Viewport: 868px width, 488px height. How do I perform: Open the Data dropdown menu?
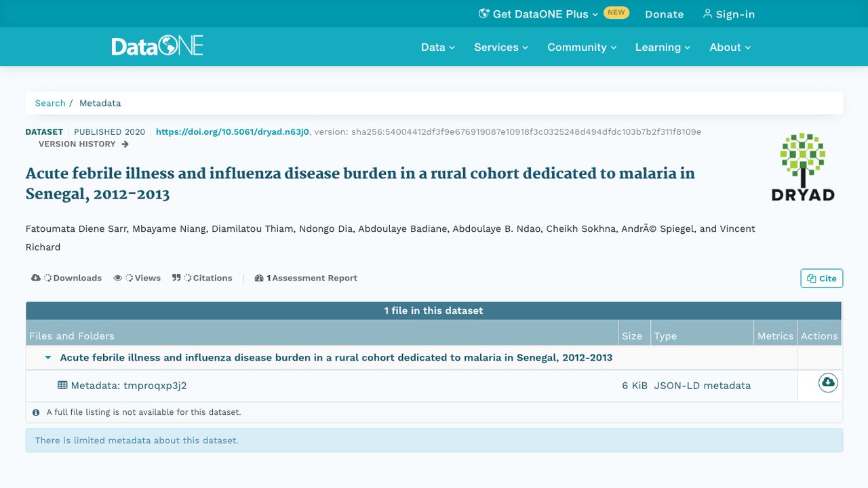click(x=438, y=47)
